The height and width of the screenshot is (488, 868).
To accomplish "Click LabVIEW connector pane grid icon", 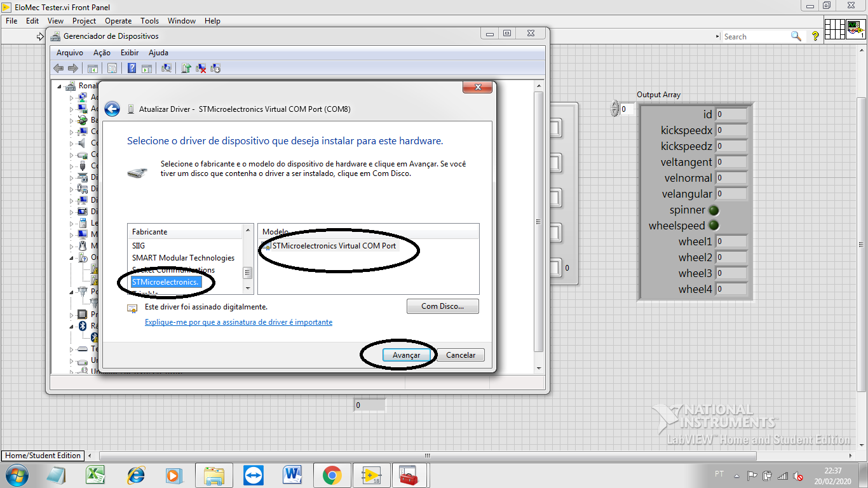I will coord(834,29).
